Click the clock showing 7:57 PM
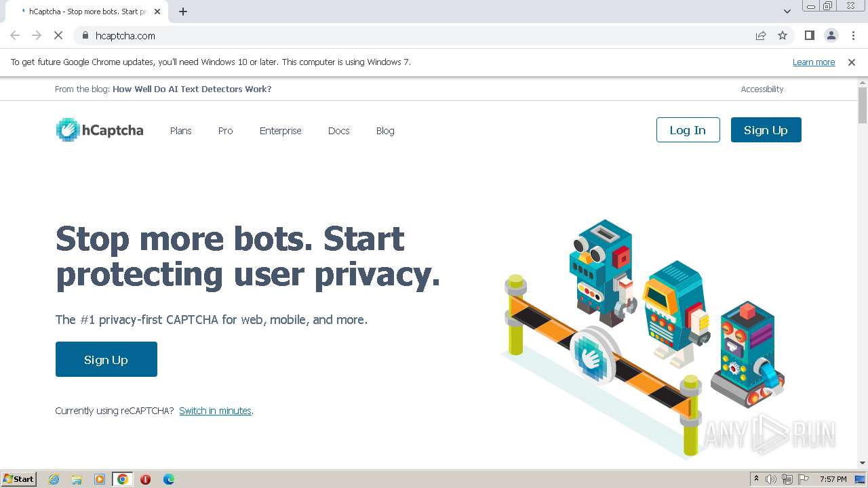868x488 pixels. click(x=833, y=479)
